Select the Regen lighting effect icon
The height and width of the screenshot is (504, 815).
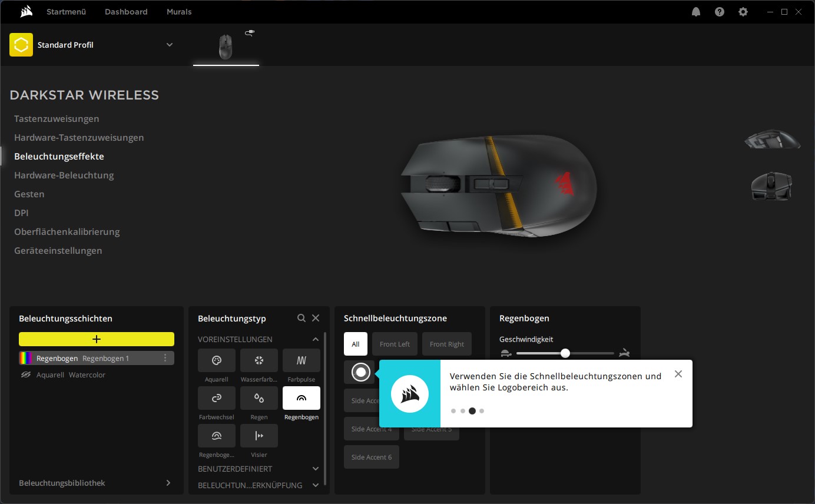coord(259,398)
